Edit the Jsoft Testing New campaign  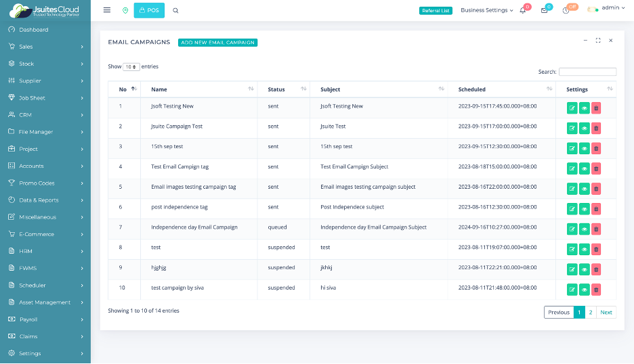coord(572,107)
